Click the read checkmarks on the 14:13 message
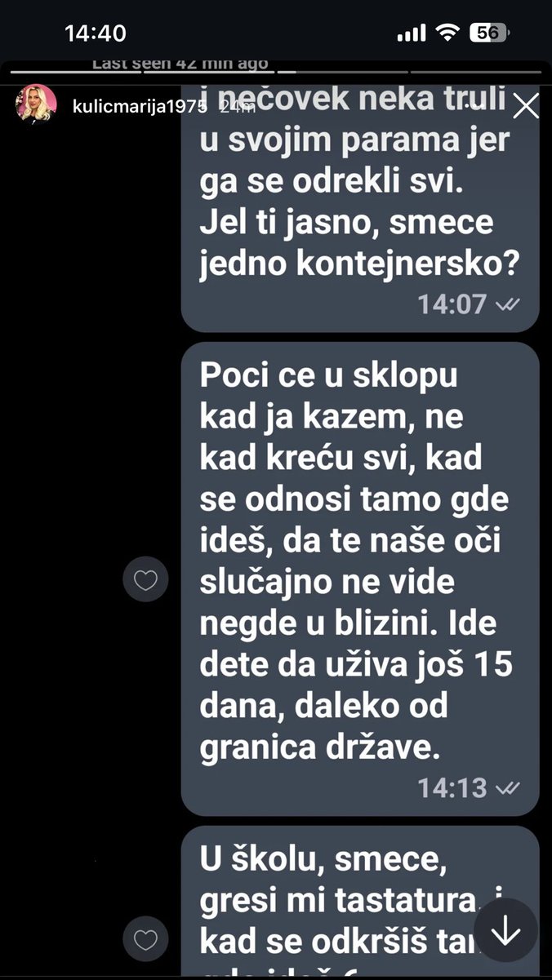Screen dimensions: 552x980 point(507,788)
